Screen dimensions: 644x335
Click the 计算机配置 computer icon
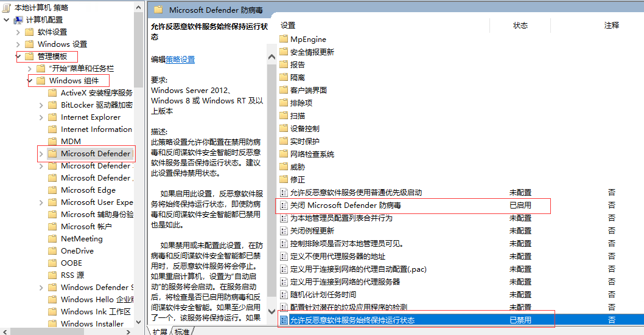coord(18,19)
